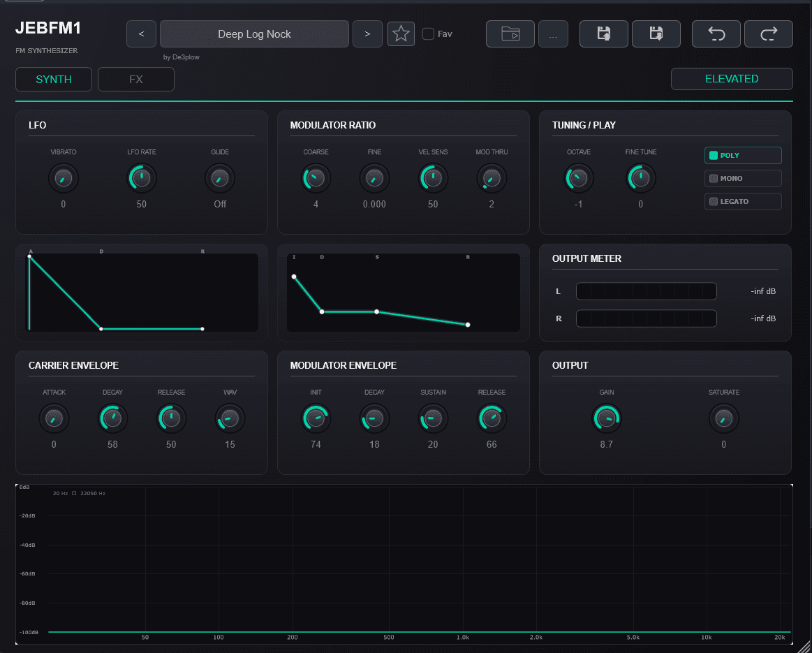
Task: Open the preset folder browser icon
Action: pos(510,34)
